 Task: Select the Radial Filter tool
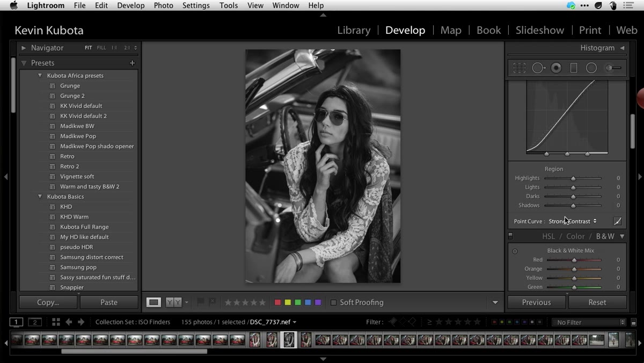tap(591, 68)
